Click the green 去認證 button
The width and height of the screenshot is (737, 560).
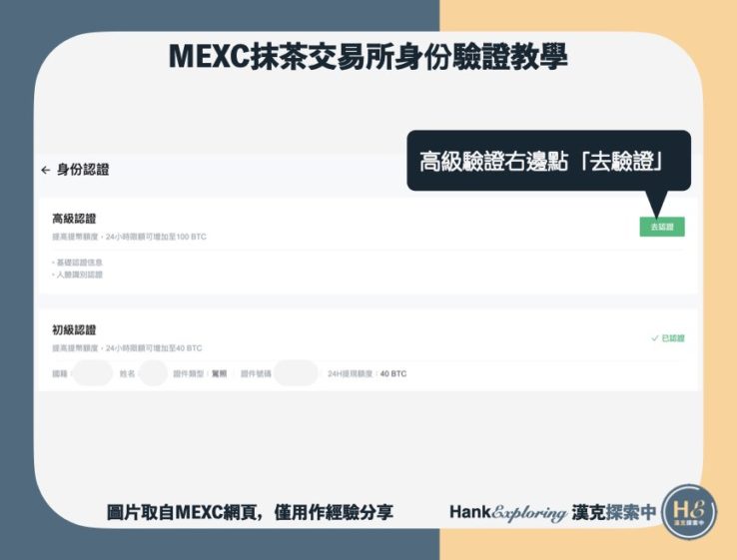(662, 227)
